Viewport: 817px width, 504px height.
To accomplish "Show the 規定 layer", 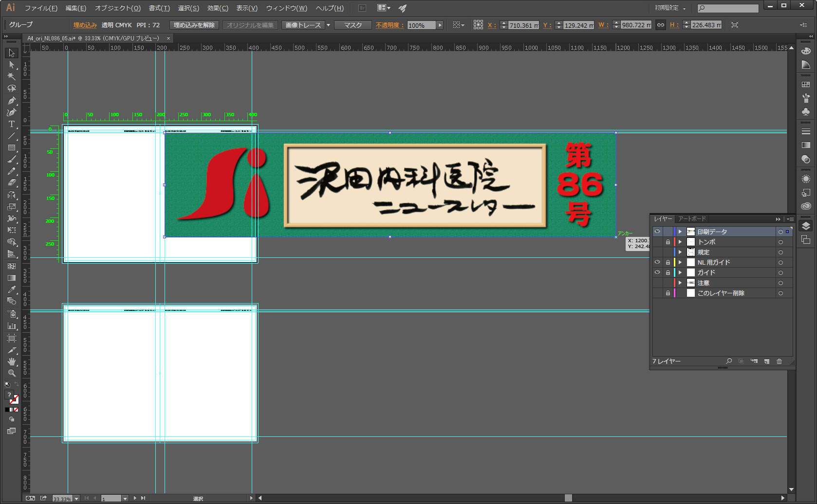I will tap(657, 252).
